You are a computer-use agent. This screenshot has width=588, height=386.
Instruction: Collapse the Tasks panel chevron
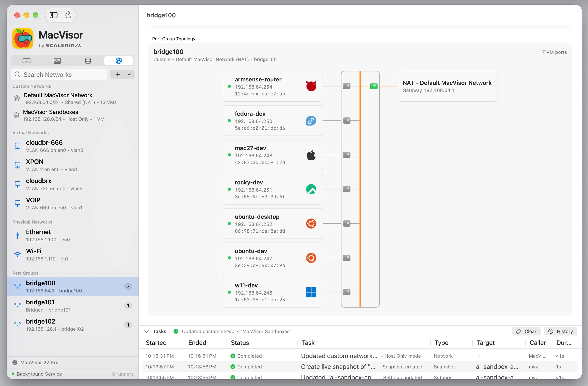coord(147,331)
